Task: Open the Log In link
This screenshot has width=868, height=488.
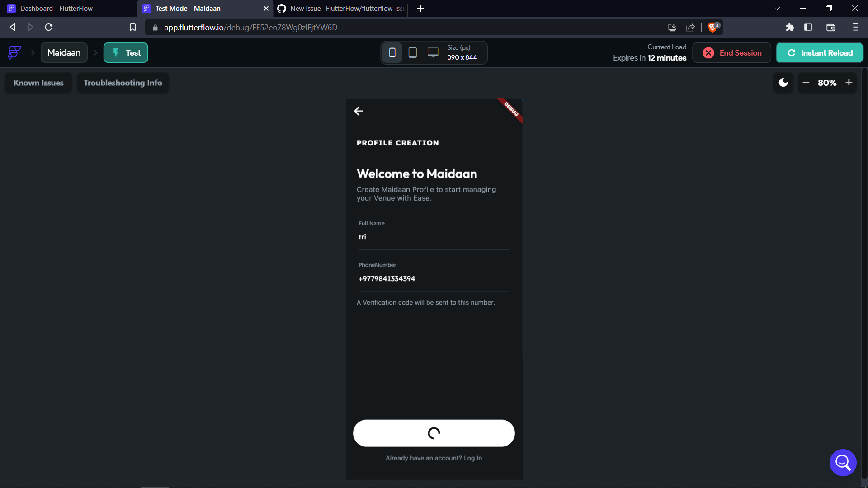Action: 472,458
